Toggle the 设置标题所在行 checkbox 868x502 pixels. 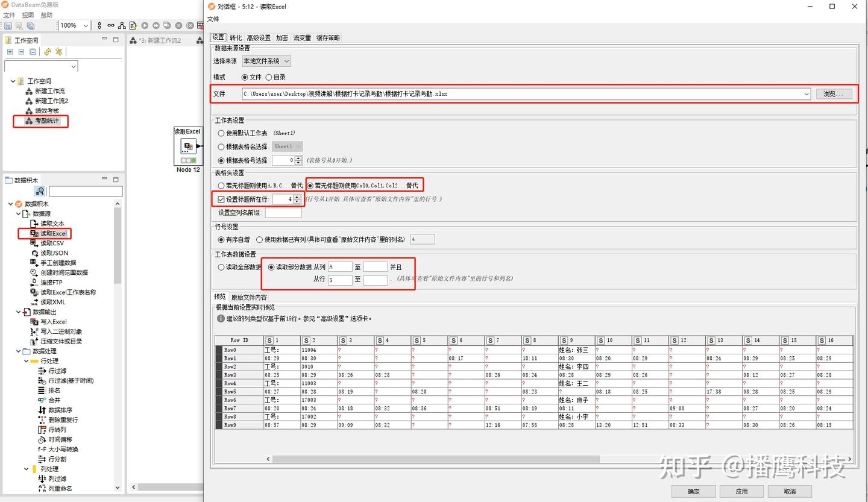coord(221,199)
